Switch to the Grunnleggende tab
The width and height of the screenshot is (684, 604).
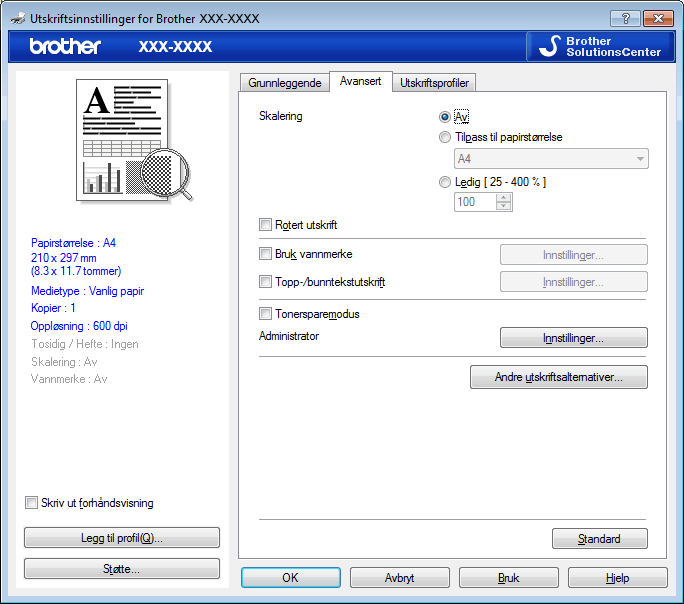click(284, 83)
